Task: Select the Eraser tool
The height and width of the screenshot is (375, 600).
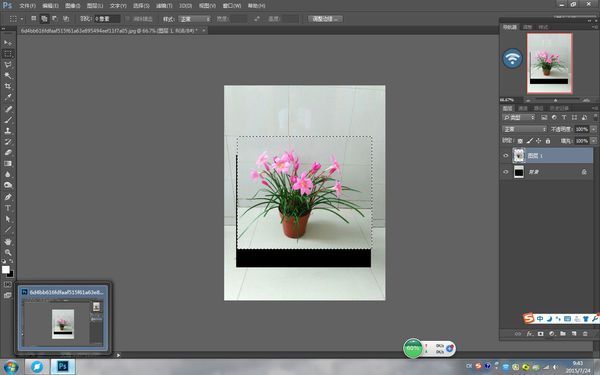Action: pos(8,152)
